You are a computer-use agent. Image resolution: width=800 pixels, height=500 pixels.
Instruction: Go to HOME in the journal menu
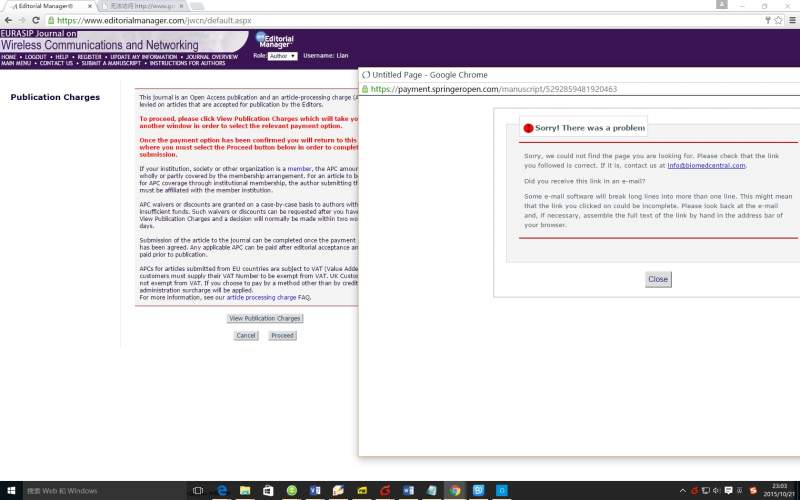pyautogui.click(x=9, y=57)
